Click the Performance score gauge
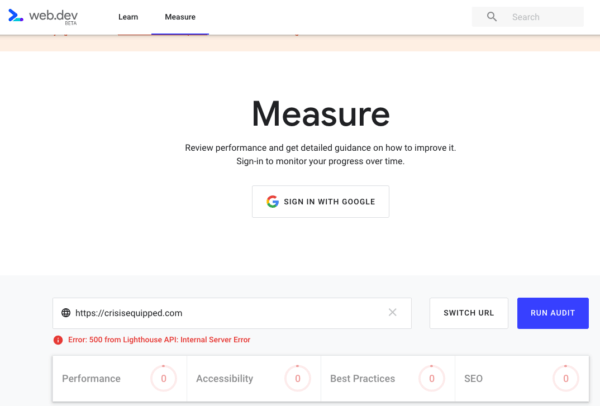600x406 pixels. tap(163, 378)
